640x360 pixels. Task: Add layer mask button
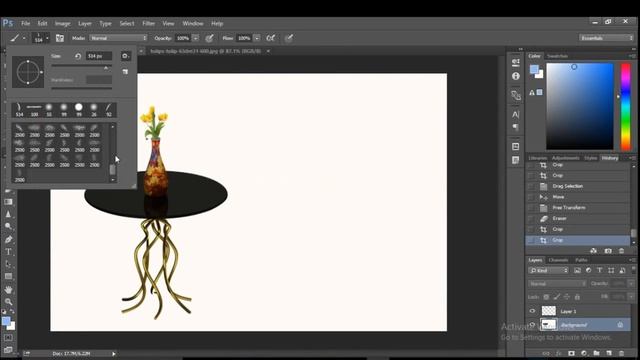point(571,353)
